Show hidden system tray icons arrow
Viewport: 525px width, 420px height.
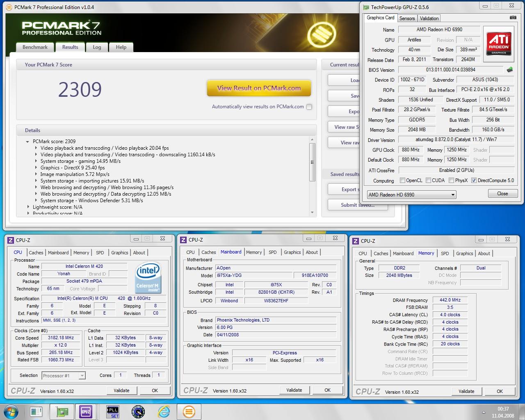coord(484,412)
